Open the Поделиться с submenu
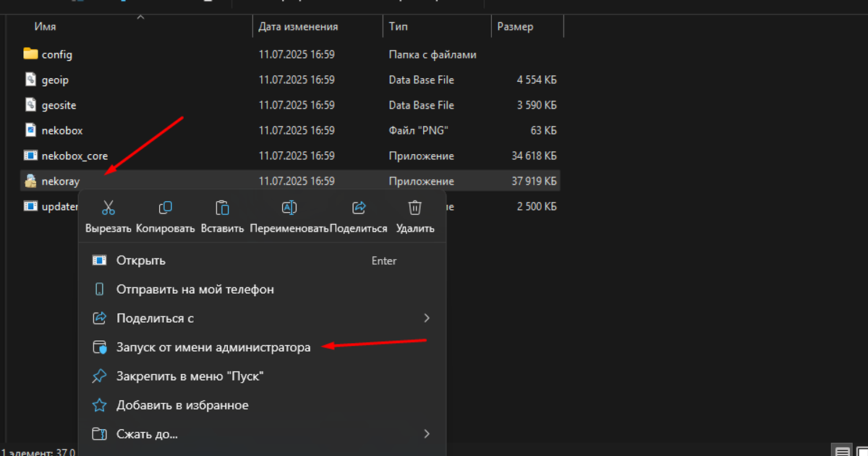The height and width of the screenshot is (456, 868). pyautogui.click(x=263, y=318)
